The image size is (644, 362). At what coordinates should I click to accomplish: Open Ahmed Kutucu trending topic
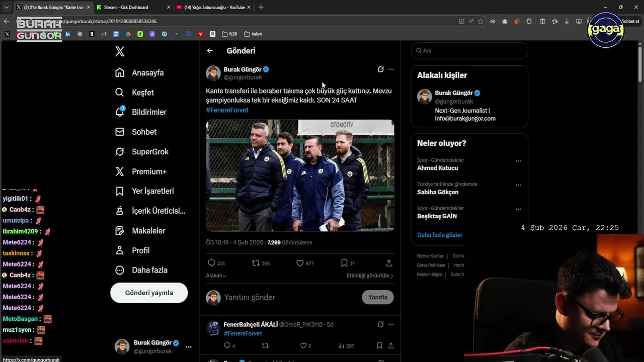437,168
